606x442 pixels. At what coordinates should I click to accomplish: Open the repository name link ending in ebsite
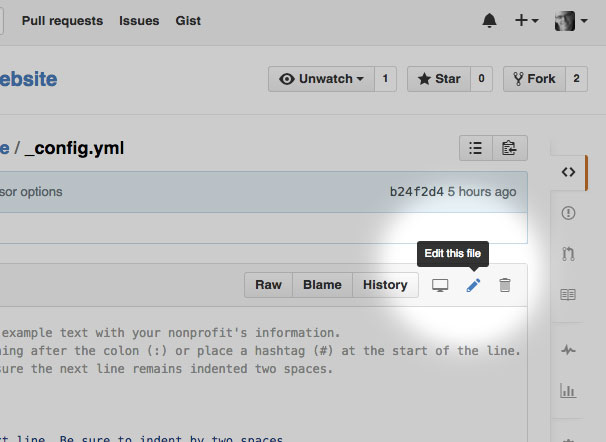click(x=29, y=79)
